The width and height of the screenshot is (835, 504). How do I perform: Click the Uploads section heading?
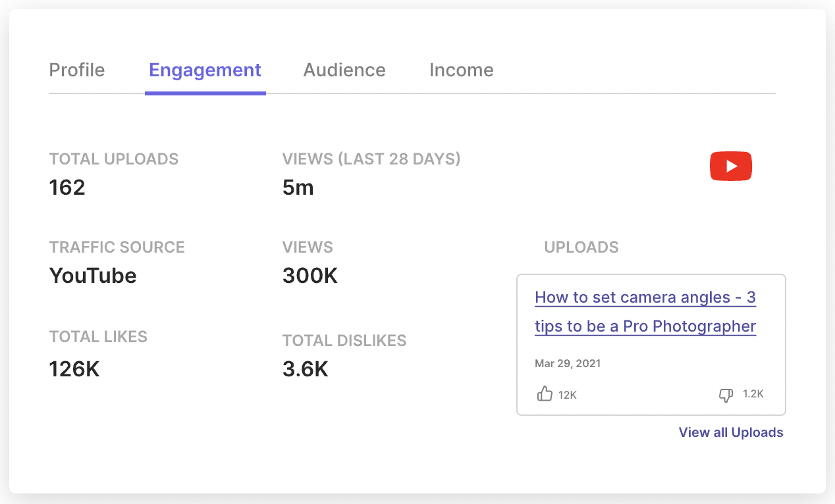pos(581,247)
